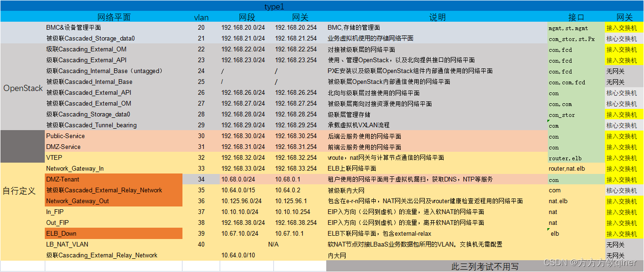Viewport: 644px width, 272px height.
Task: Select the In_FIP cell
Action: pyautogui.click(x=114, y=212)
